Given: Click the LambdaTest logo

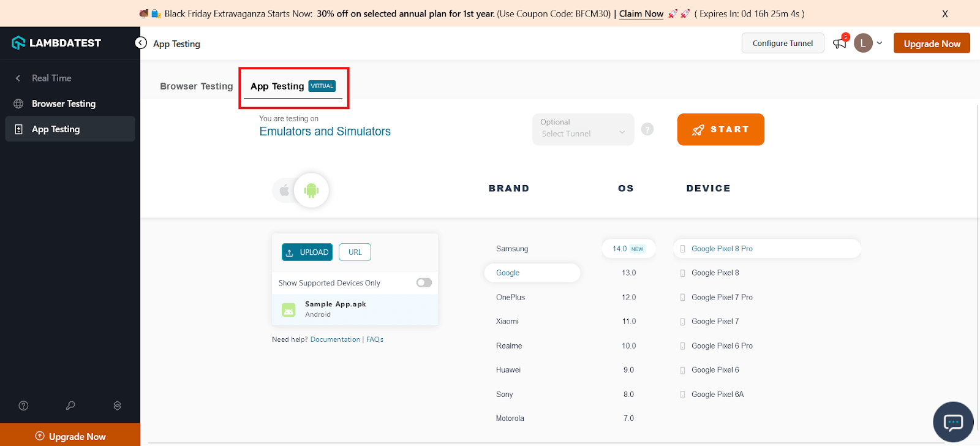Looking at the screenshot, I should [x=56, y=43].
